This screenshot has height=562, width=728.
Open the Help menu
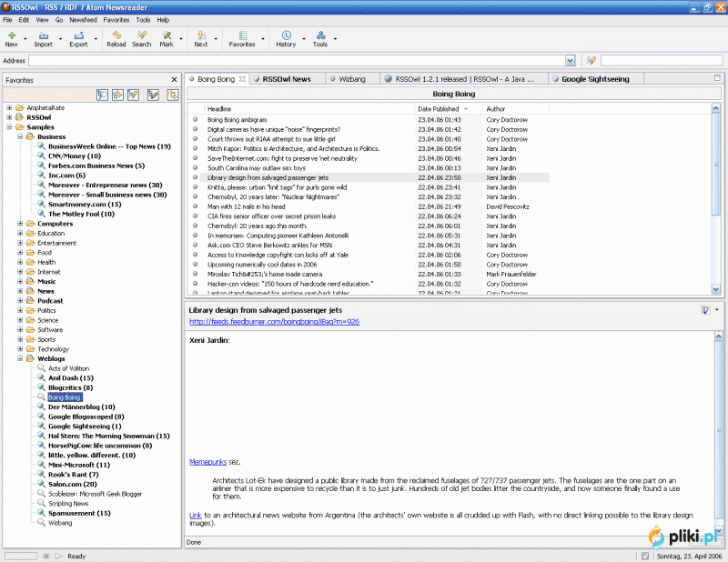point(163,20)
